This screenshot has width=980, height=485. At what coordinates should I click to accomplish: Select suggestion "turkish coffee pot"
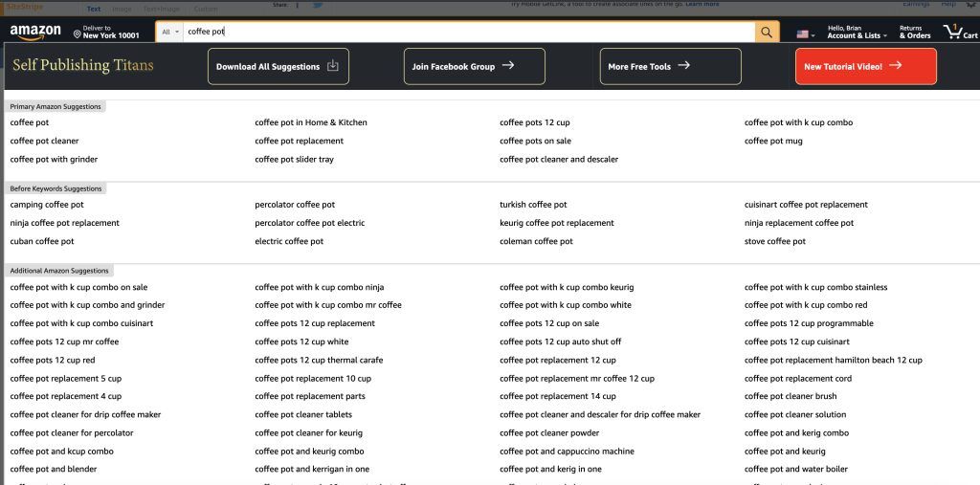click(533, 205)
